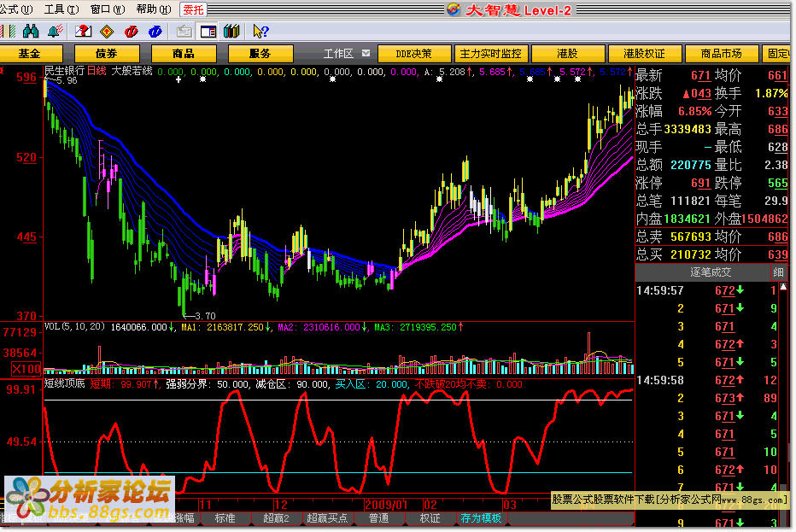This screenshot has width=796, height=532.
Task: Click the 服务 button
Action: [x=260, y=53]
